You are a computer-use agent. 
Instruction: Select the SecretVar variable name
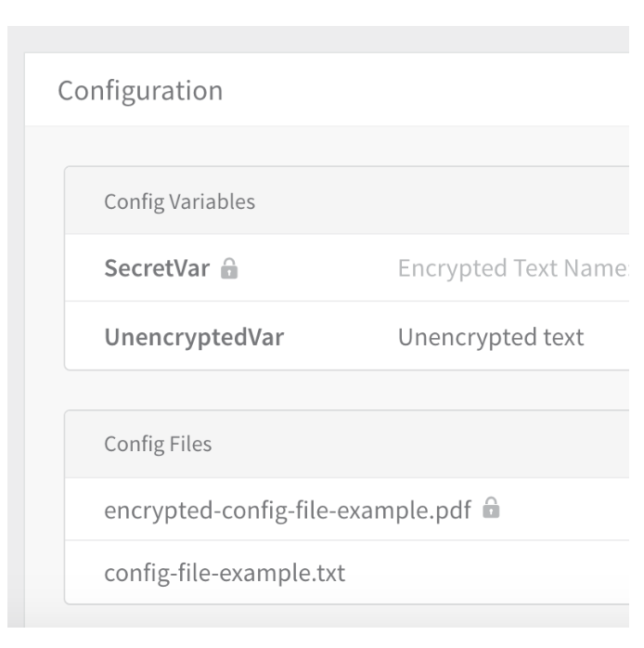point(157,268)
